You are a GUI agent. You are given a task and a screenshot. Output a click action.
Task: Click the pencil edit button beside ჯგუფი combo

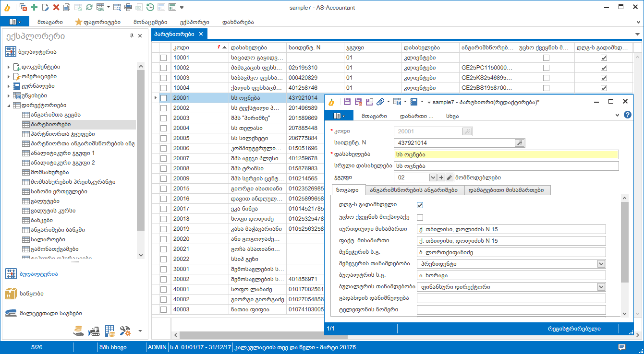[449, 177]
